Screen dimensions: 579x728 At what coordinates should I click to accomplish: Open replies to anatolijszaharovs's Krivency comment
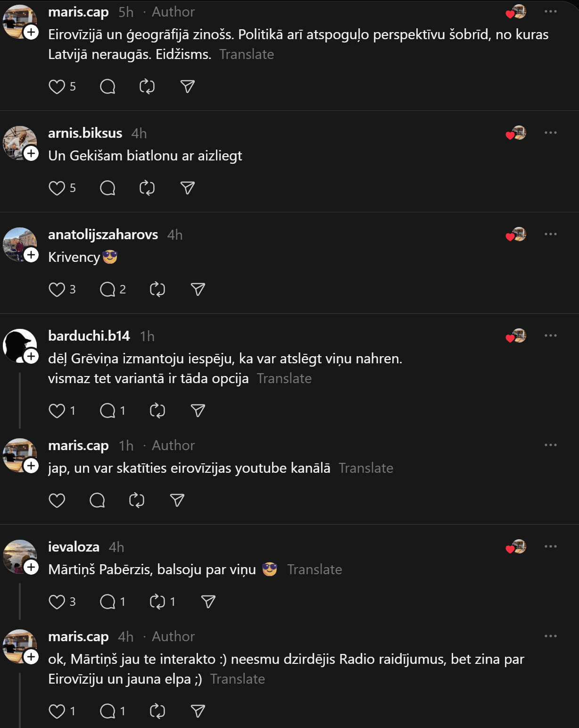108,290
